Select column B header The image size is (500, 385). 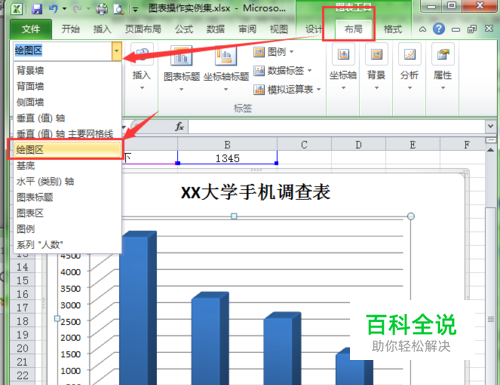(x=227, y=145)
